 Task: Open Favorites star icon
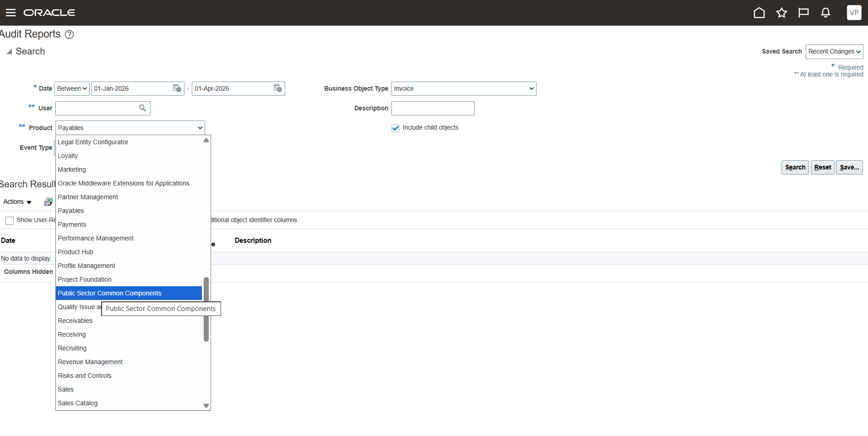781,12
